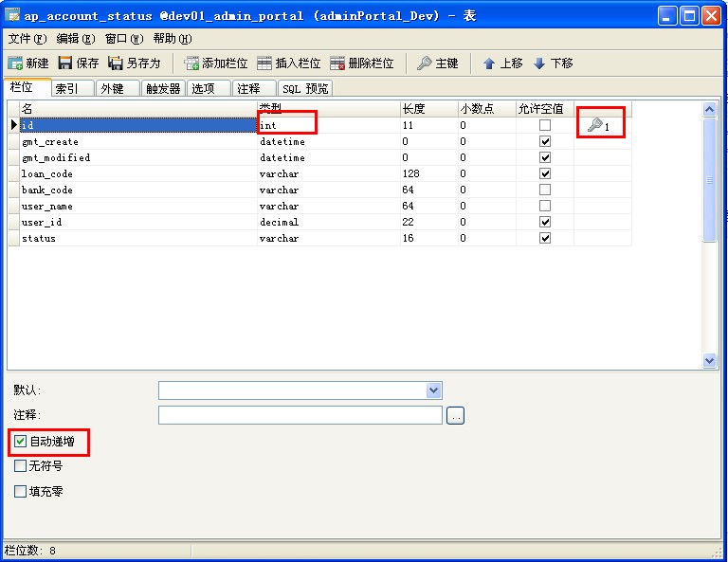Uncheck allow-null for gmt_create

tap(545, 141)
